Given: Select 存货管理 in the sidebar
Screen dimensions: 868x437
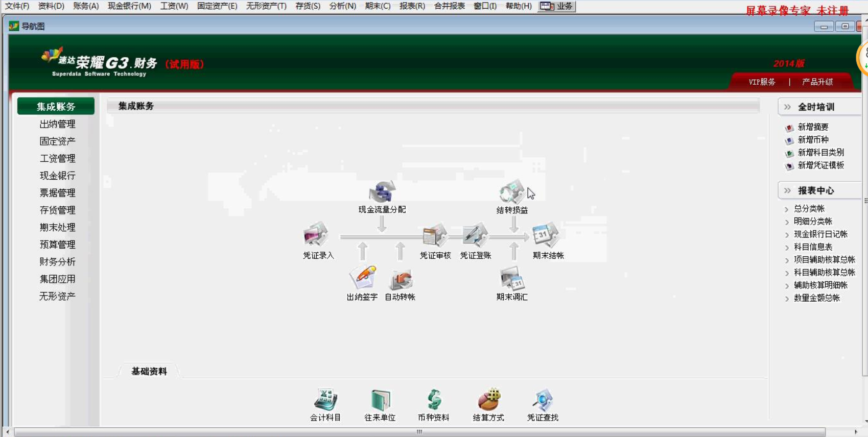Looking at the screenshot, I should (x=57, y=210).
